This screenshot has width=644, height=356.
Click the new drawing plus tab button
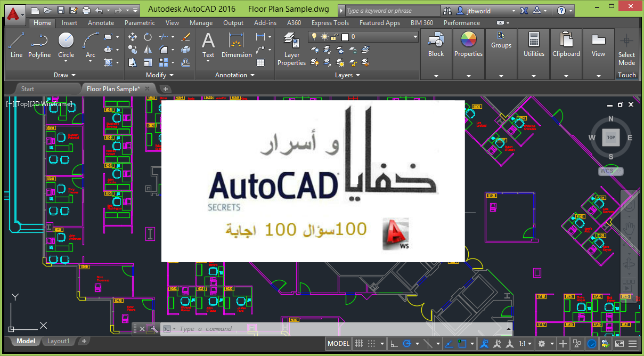pyautogui.click(x=166, y=89)
